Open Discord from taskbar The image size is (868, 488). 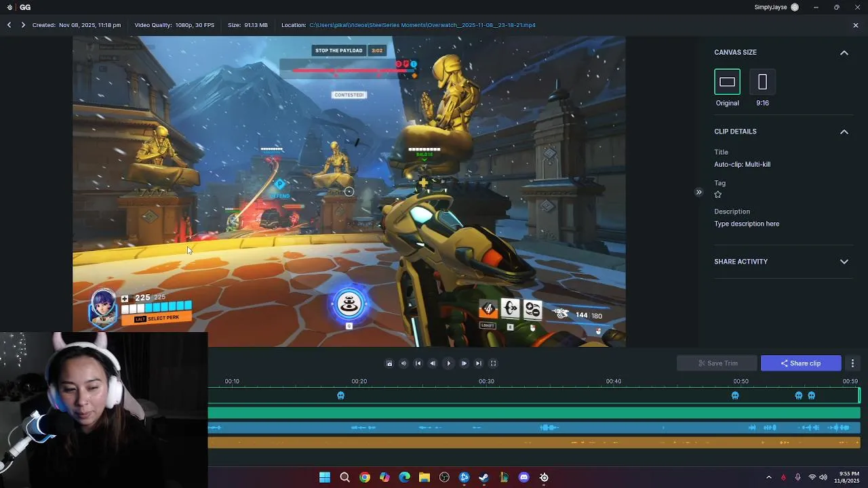[524, 477]
